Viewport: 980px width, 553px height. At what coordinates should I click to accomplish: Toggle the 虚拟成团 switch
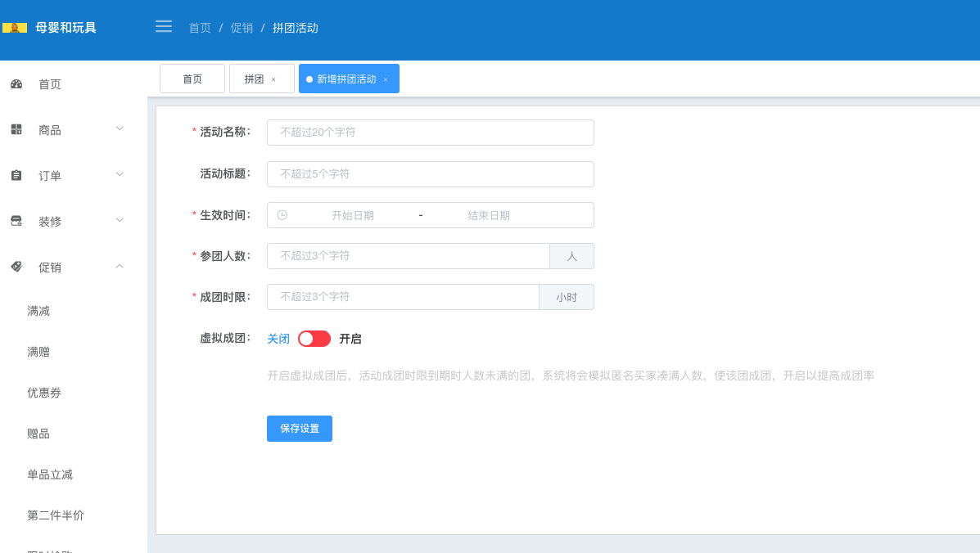(314, 339)
